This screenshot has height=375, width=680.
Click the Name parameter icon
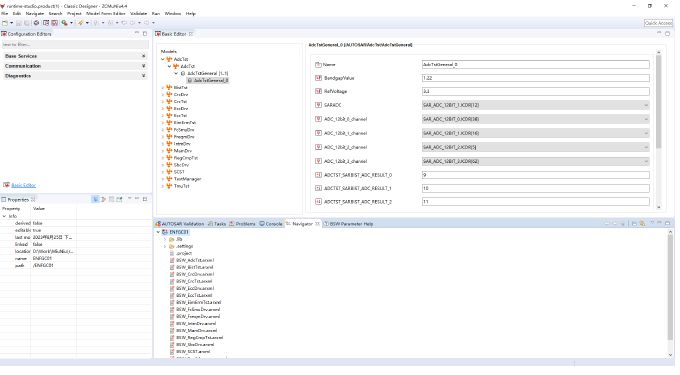[318, 65]
